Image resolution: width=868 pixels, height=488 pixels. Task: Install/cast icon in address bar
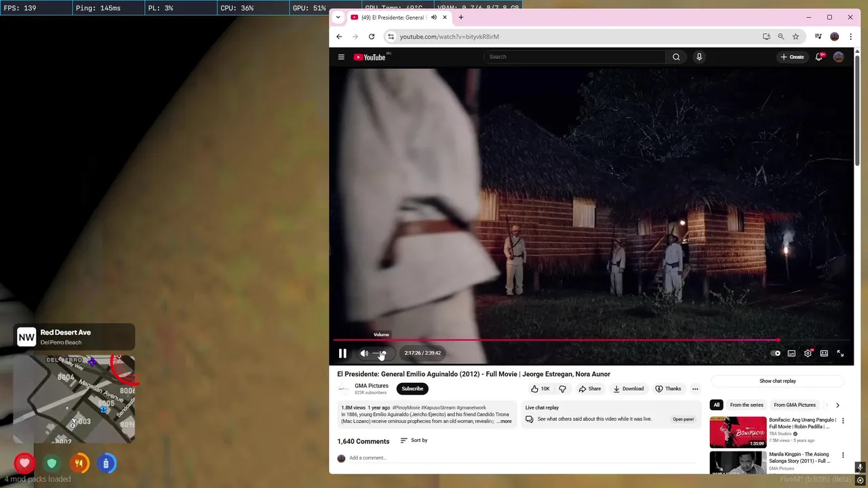point(766,37)
